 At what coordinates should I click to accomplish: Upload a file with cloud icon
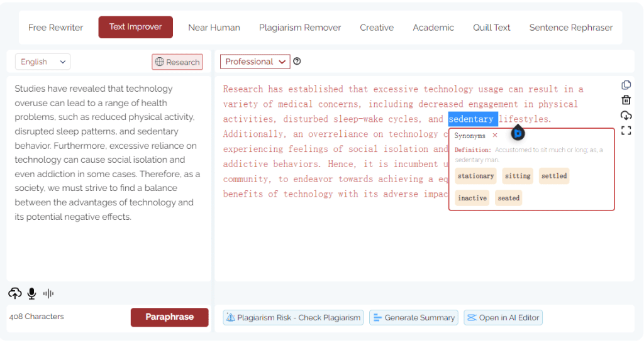15,293
